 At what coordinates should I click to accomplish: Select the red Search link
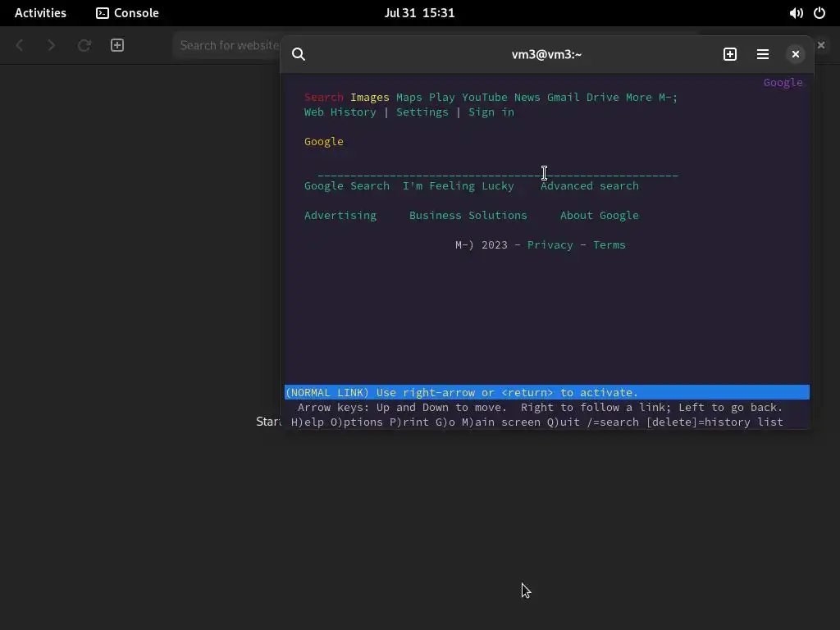[323, 98]
